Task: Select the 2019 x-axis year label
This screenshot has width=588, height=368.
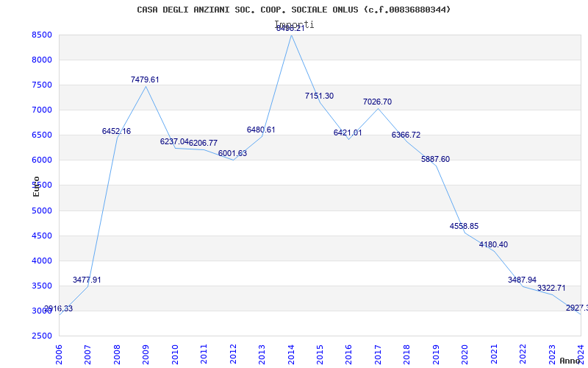Action: (x=436, y=354)
